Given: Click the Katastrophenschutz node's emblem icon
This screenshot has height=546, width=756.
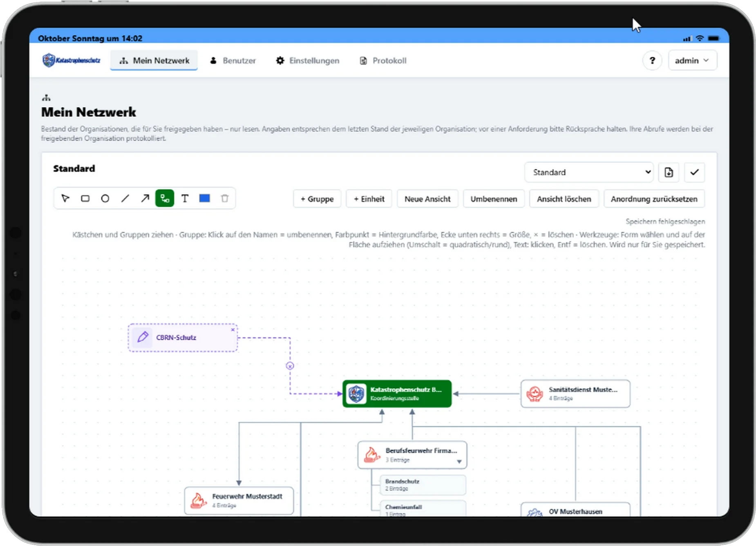Looking at the screenshot, I should pyautogui.click(x=356, y=394).
